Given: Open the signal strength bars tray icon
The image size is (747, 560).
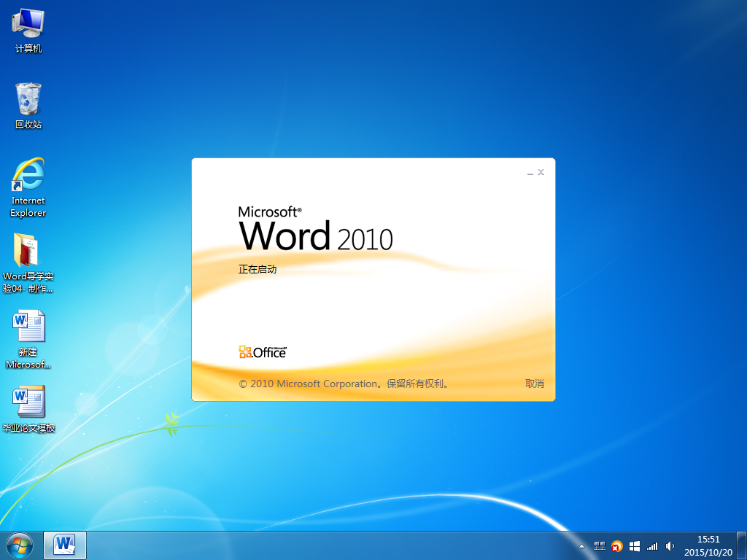Looking at the screenshot, I should (x=652, y=546).
